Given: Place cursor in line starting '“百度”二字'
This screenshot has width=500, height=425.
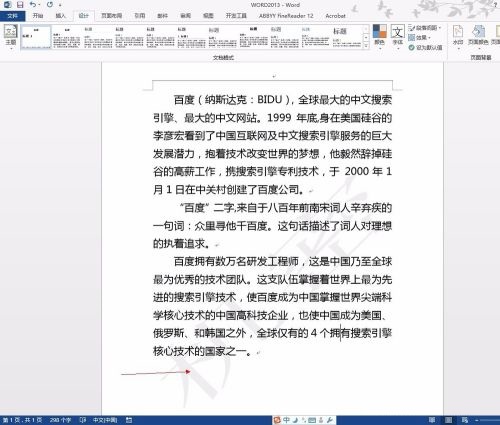Looking at the screenshot, I should click(285, 208).
